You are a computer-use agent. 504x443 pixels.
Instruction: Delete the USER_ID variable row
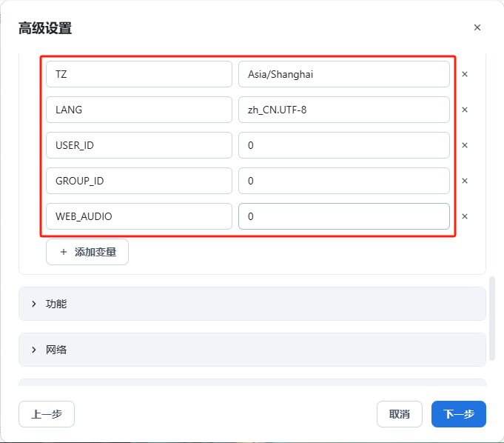point(465,145)
